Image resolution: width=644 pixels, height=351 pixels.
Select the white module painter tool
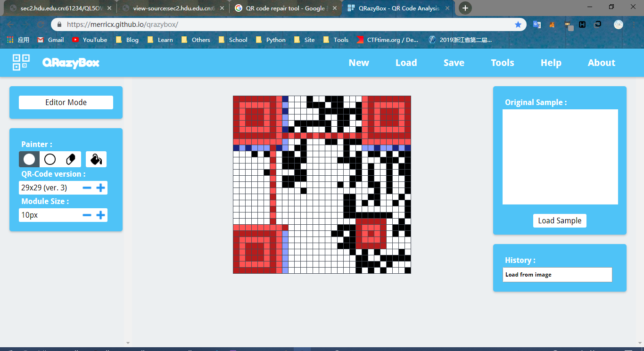pyautogui.click(x=50, y=159)
